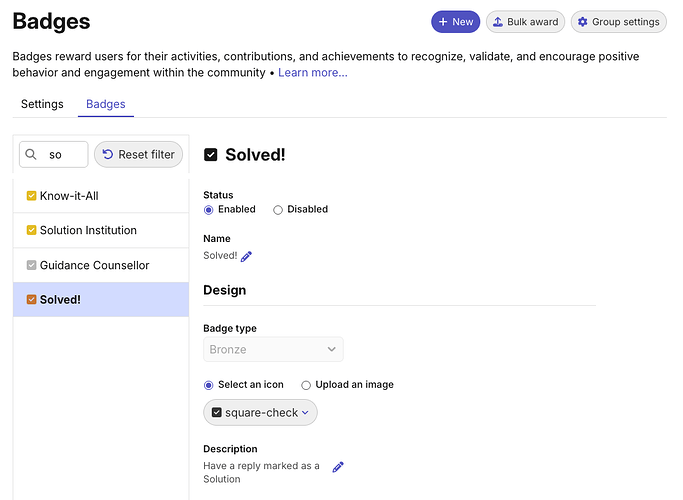This screenshot has height=500, width=683.
Task: Click the gold badge icon for Solution Institution
Action: 31,230
